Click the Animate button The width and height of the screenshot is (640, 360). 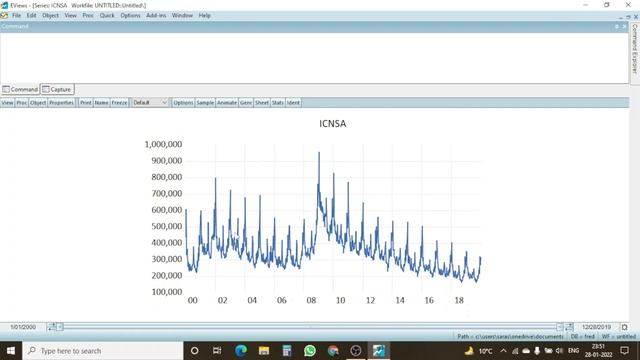point(227,103)
